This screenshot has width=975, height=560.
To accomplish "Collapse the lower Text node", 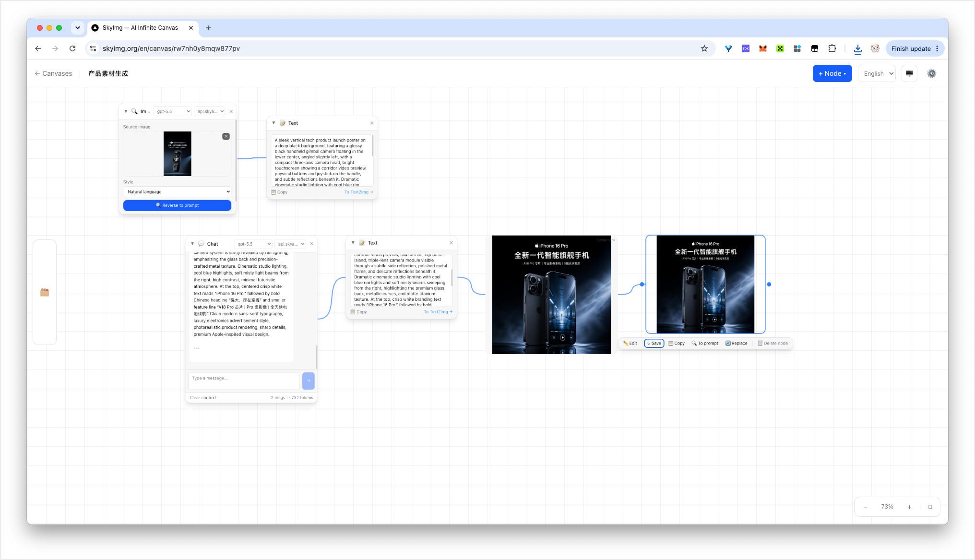I will click(x=353, y=243).
